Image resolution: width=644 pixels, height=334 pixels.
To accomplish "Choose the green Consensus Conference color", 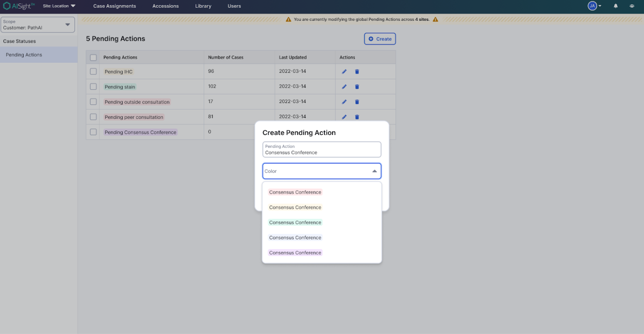I will click(x=295, y=222).
